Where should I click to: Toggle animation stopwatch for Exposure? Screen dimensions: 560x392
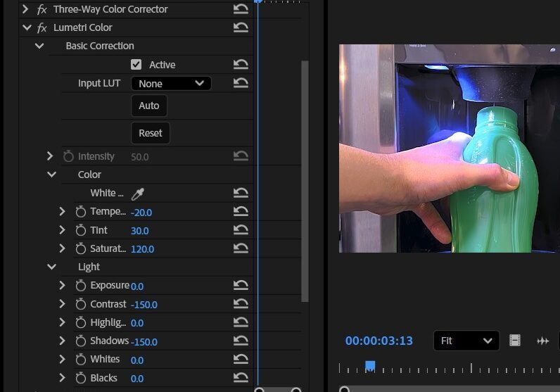[x=81, y=285]
